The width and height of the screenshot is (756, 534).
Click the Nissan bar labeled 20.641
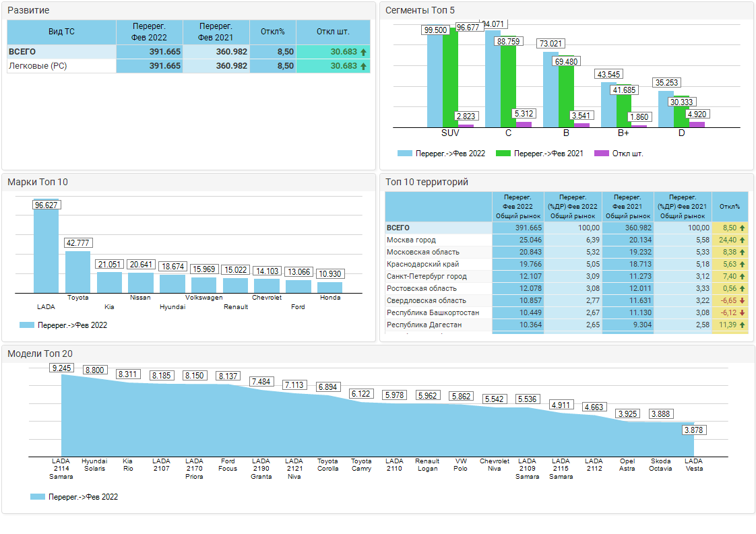pos(141,283)
